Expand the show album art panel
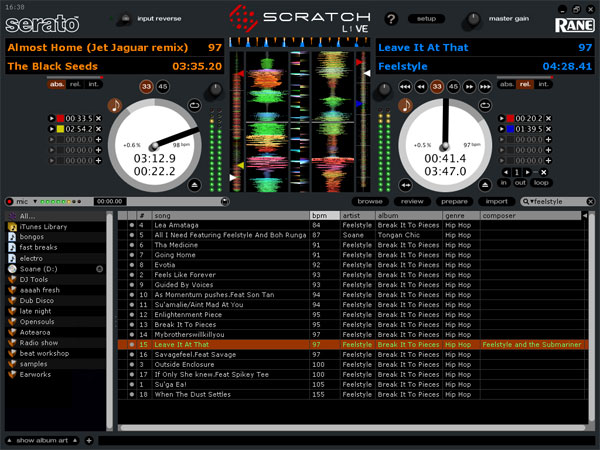Screen dimensions: 600x450 click(x=42, y=440)
